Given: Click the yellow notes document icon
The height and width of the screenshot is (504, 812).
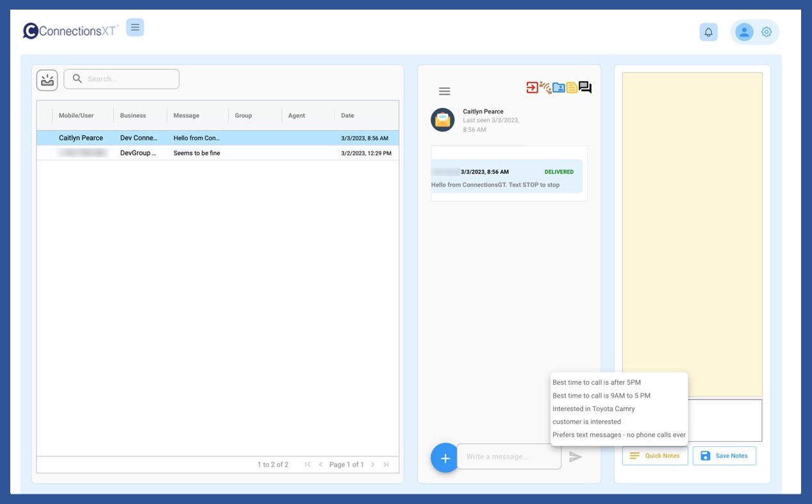Looking at the screenshot, I should click(572, 88).
